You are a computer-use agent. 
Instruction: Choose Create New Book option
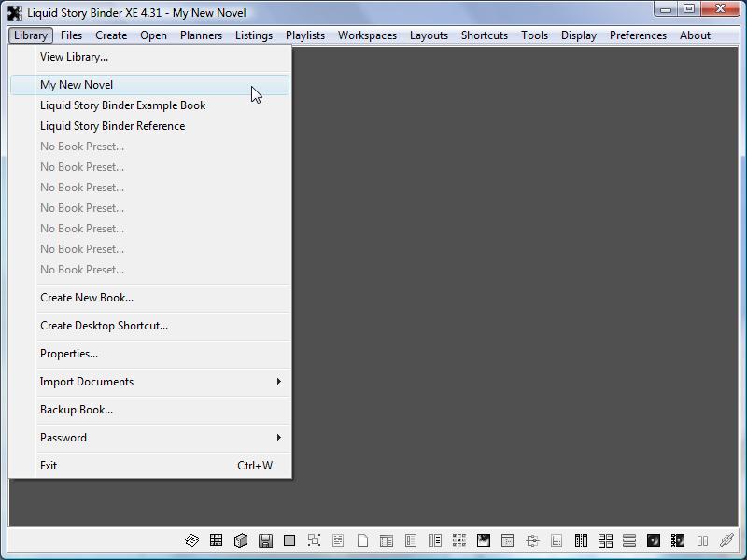click(87, 298)
